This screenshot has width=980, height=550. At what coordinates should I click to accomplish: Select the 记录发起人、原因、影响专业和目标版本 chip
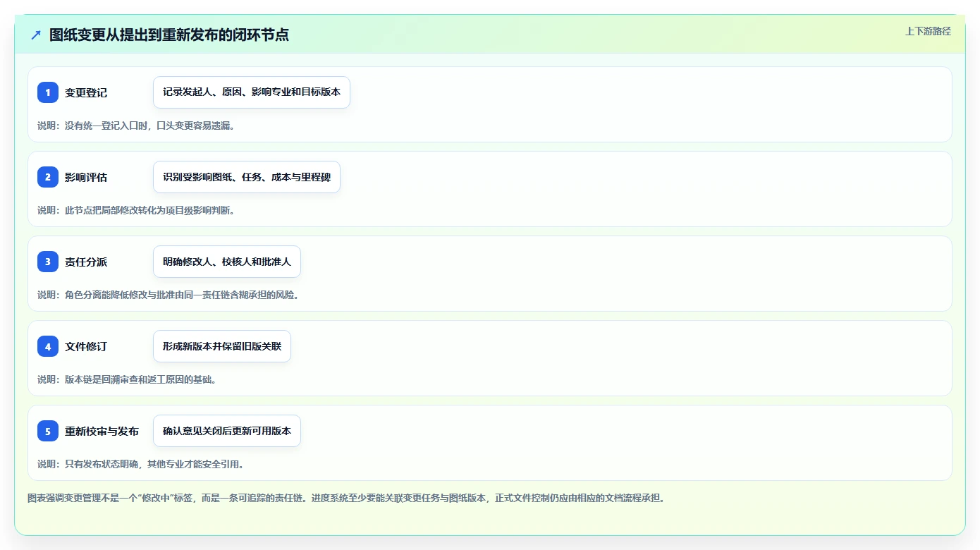click(252, 92)
